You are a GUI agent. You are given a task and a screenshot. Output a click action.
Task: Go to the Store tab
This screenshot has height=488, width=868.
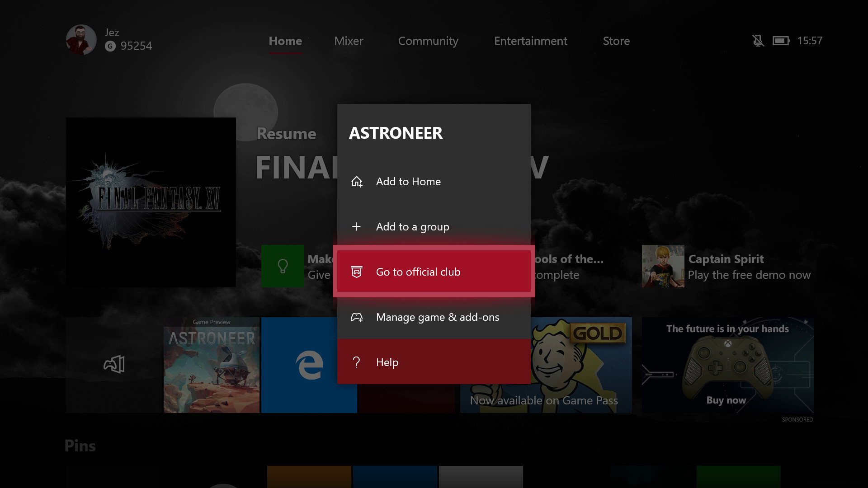point(616,41)
